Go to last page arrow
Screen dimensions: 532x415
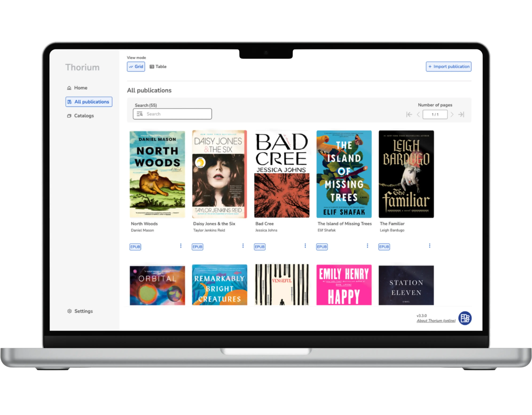coord(461,114)
